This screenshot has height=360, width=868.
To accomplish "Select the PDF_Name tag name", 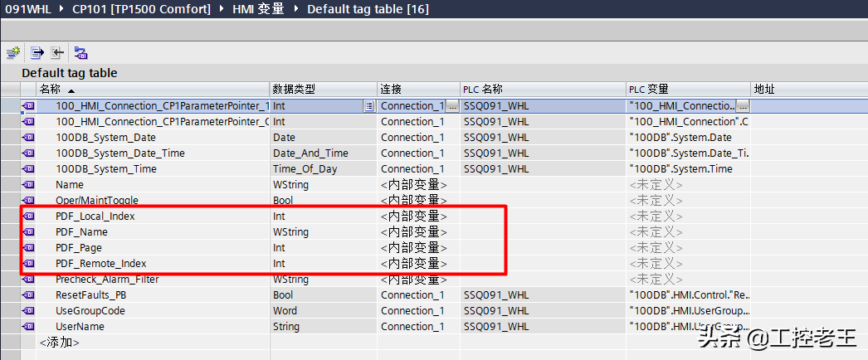I will (x=81, y=231).
